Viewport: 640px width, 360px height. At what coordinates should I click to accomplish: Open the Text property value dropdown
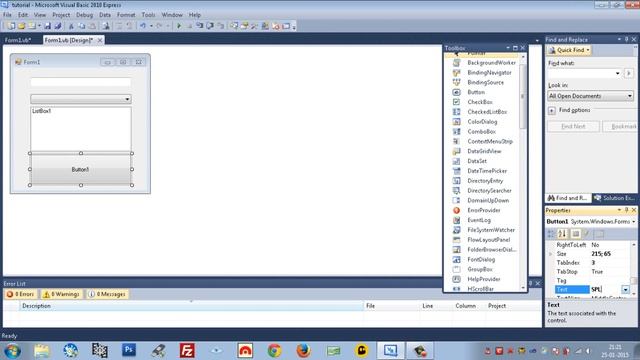pos(625,289)
